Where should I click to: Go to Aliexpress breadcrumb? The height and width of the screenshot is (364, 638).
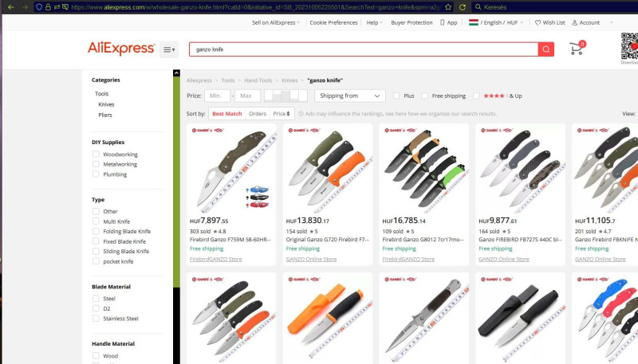[x=199, y=80]
